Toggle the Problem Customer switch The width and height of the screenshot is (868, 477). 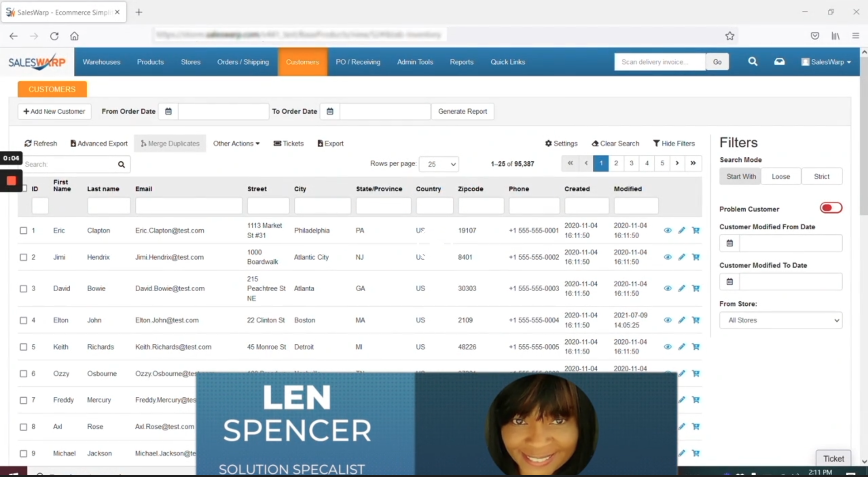point(830,207)
